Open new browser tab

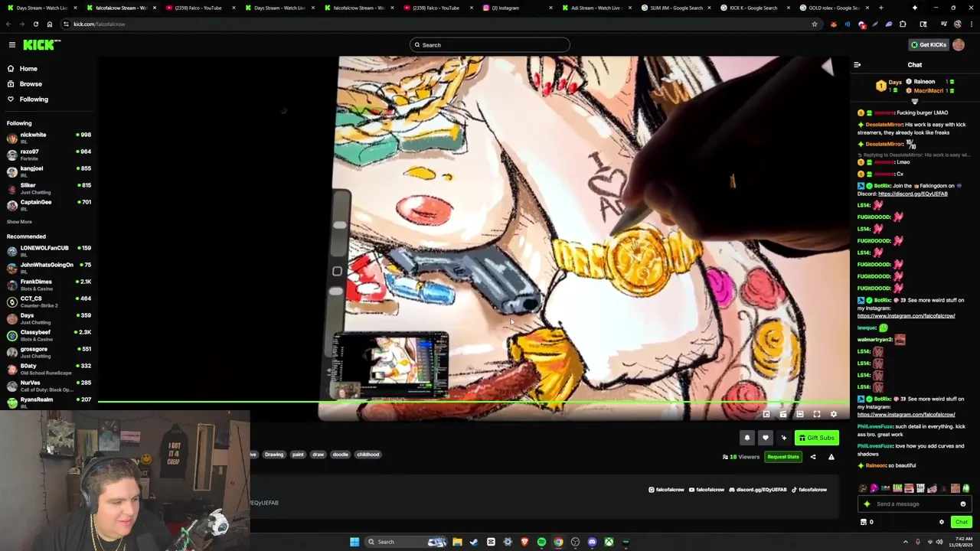coord(880,8)
